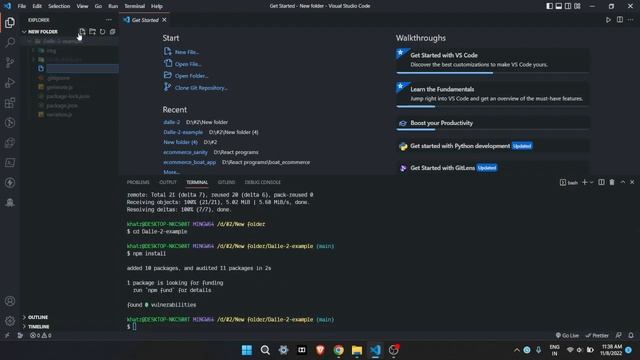Open the Selection menu
Image resolution: width=640 pixels, height=360 pixels.
59,6
